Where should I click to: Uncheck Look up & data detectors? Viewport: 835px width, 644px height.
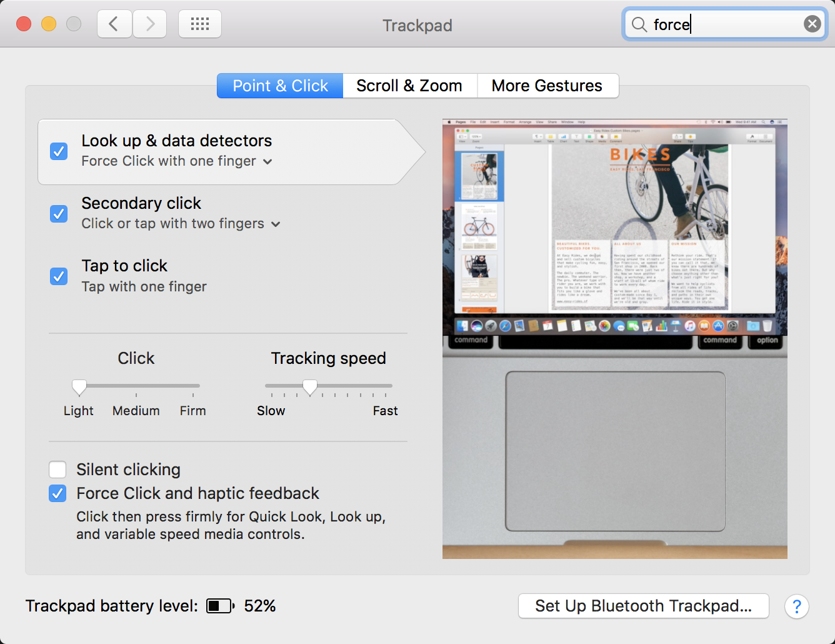(x=59, y=151)
